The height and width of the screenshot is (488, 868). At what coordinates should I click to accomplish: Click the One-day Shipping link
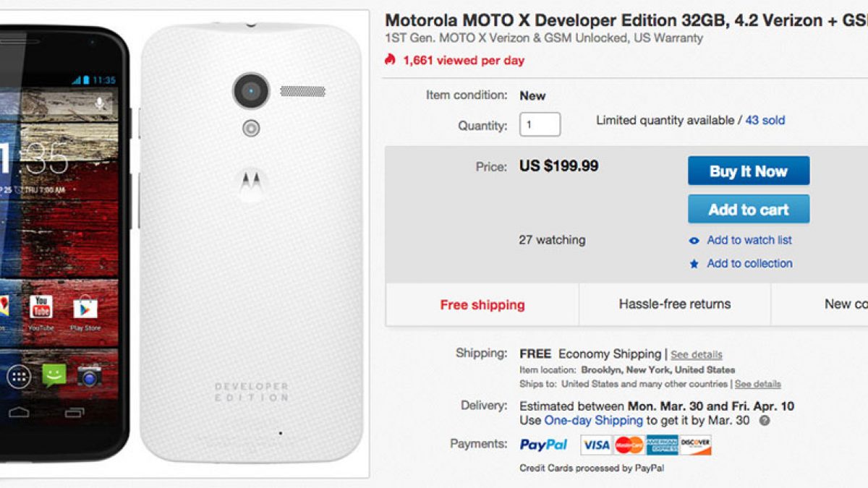click(593, 420)
